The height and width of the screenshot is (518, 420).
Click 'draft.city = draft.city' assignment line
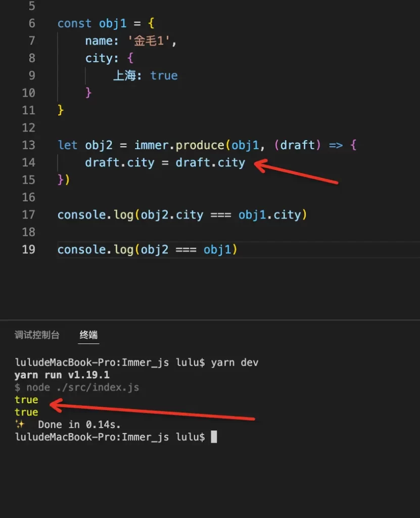point(165,162)
